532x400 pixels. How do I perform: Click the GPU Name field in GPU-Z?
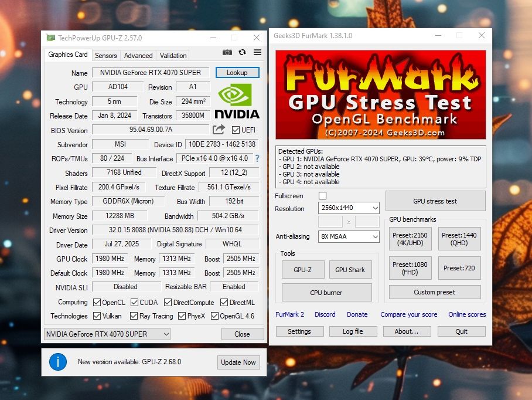(x=151, y=73)
